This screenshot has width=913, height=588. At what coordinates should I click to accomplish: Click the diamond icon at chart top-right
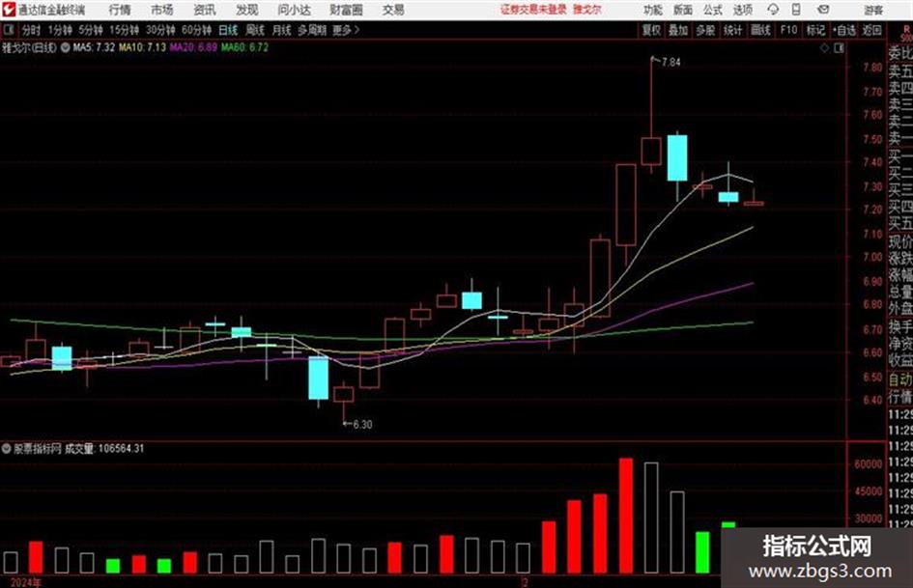[824, 48]
